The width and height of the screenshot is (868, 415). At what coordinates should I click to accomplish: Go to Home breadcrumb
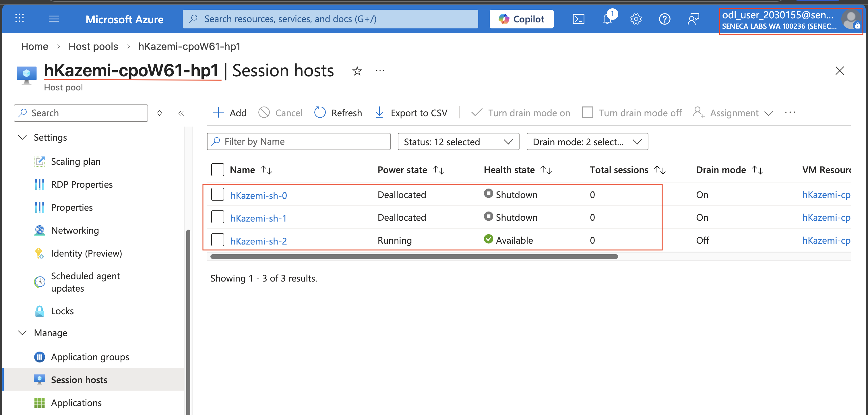click(x=35, y=46)
